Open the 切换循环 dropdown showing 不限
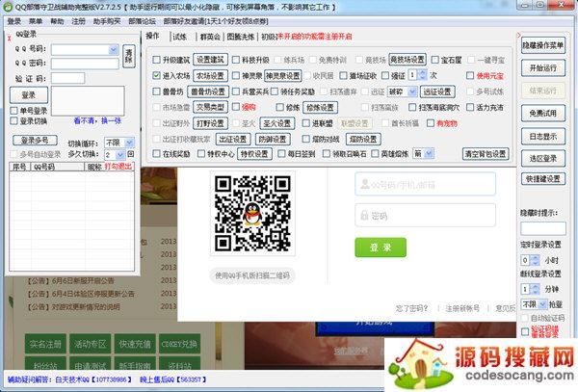Image resolution: width=578 pixels, height=392 pixels. 129,143
